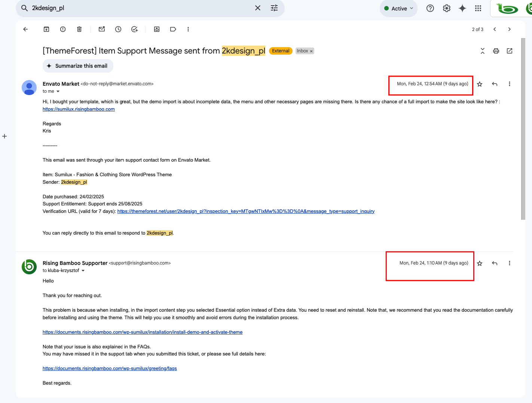The width and height of the screenshot is (532, 403).
Task: Click the side panel plus icon
Action: click(4, 136)
